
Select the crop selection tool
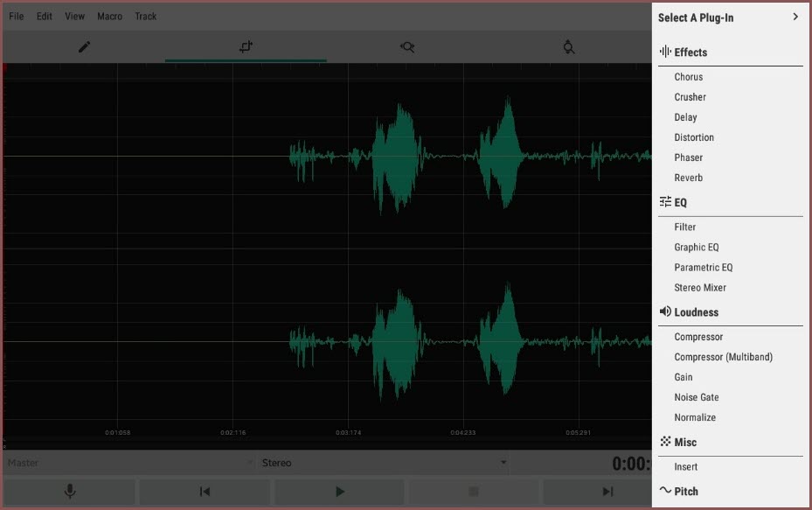246,47
